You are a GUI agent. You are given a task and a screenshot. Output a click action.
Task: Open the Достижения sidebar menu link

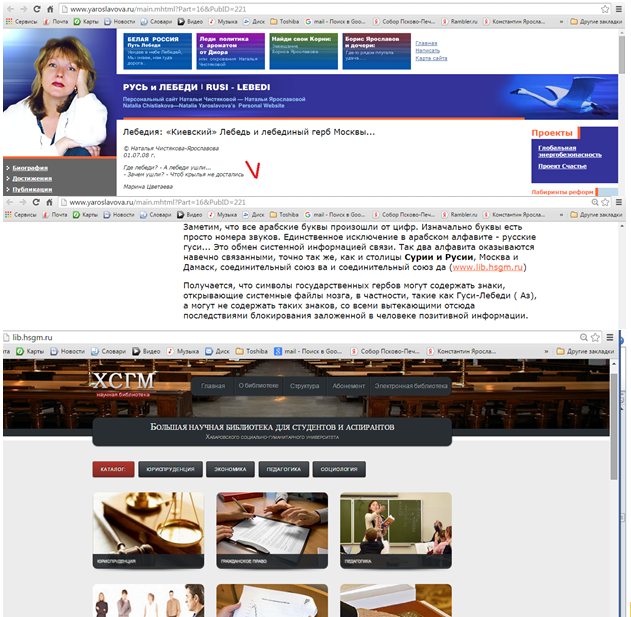(x=32, y=179)
